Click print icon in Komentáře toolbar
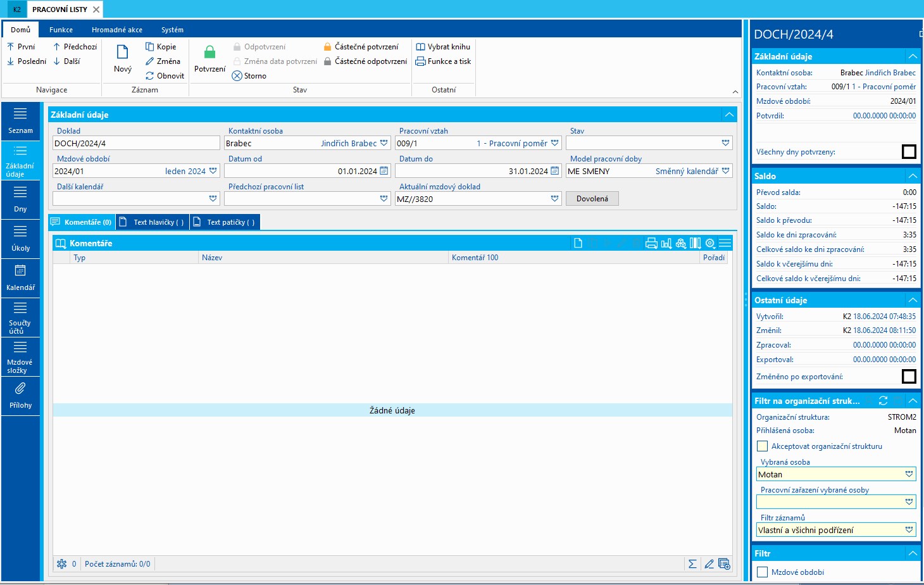This screenshot has width=924, height=585. click(651, 243)
